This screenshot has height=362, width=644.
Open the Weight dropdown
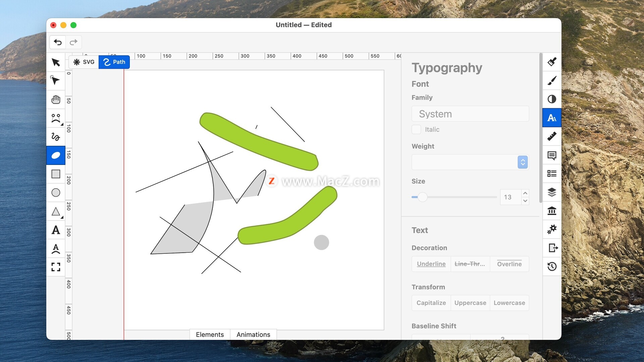470,162
